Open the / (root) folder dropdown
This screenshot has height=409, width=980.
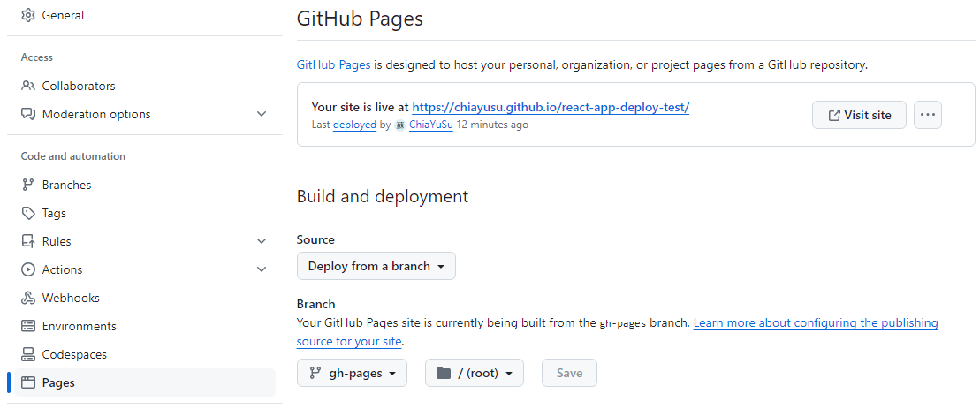[x=475, y=373]
